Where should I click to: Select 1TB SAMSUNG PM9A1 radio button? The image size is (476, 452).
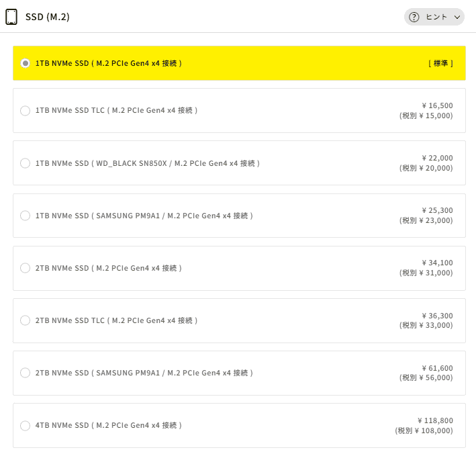pos(26,216)
